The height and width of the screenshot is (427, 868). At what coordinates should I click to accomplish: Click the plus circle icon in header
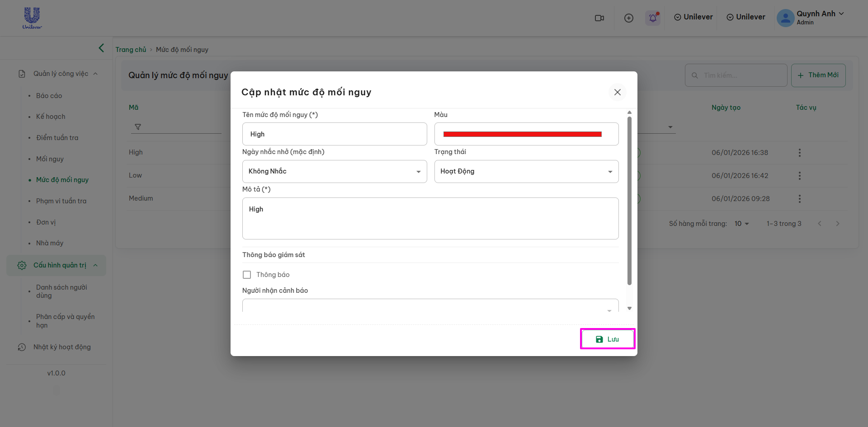[628, 18]
